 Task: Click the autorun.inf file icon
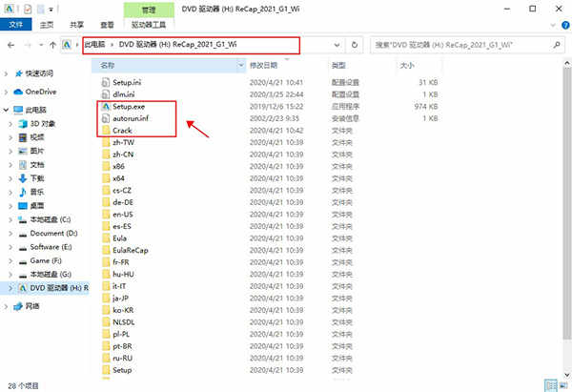[x=106, y=118]
